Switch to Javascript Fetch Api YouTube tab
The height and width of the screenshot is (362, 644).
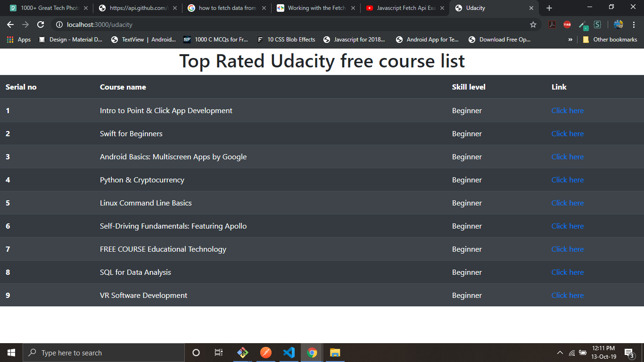405,8
